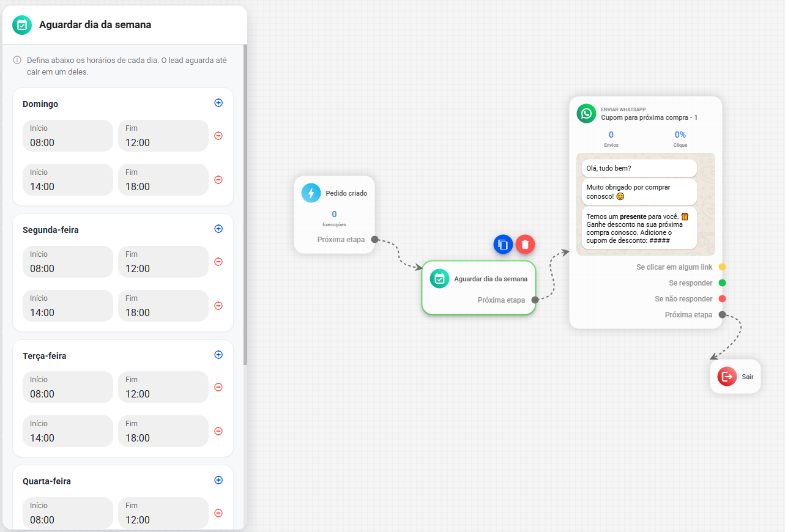Add a time slot to Terça-feira
This screenshot has height=532, width=785.
point(218,355)
